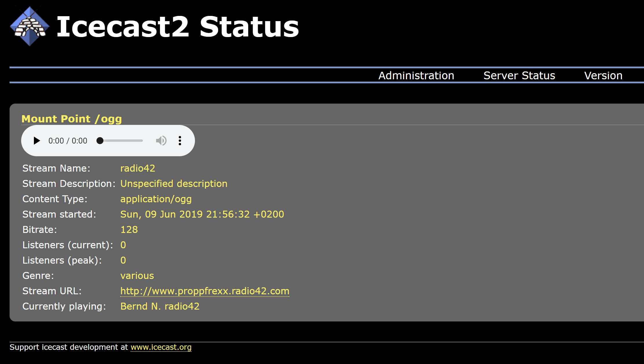Click the 0:00 / 0:00 time display
The height and width of the screenshot is (364, 644).
click(x=68, y=141)
